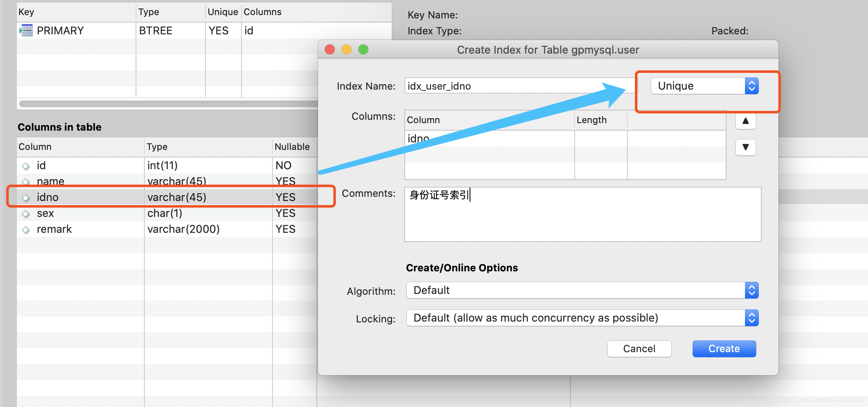This screenshot has height=407, width=868.
Task: Click the Create button
Action: pos(724,349)
